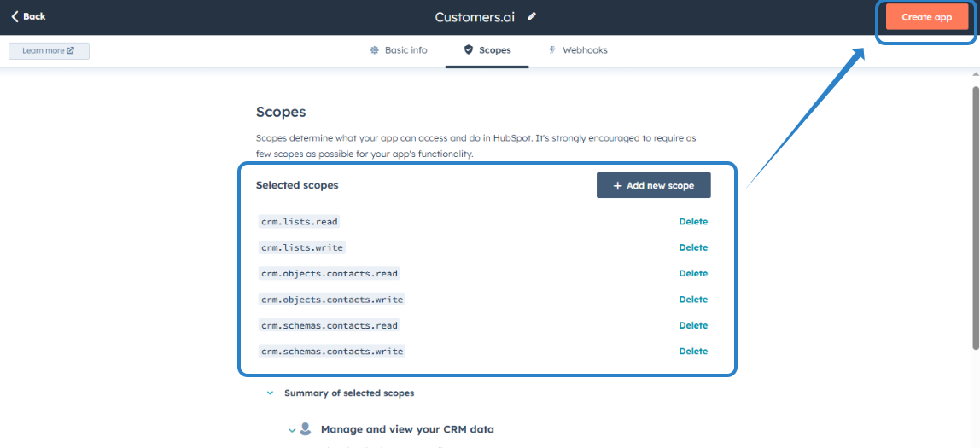Delete the crm.schemas.contacts.write scope
The width and height of the screenshot is (980, 448).
coord(693,352)
